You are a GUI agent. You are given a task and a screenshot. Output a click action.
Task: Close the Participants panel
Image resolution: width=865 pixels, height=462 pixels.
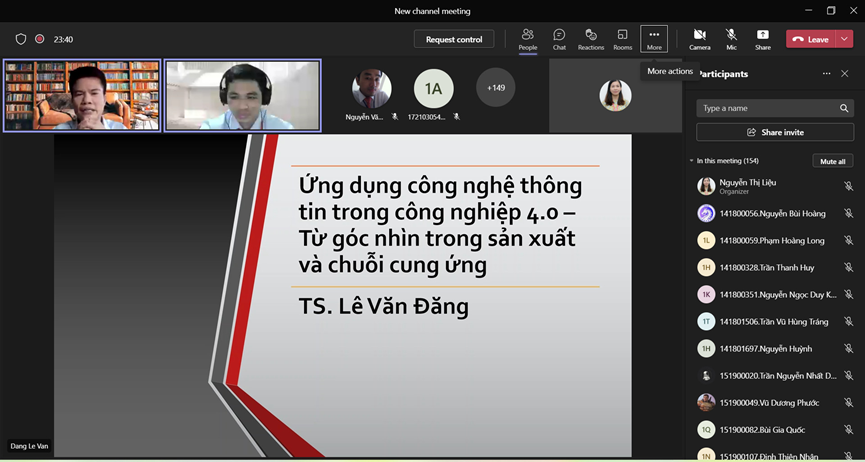[844, 74]
